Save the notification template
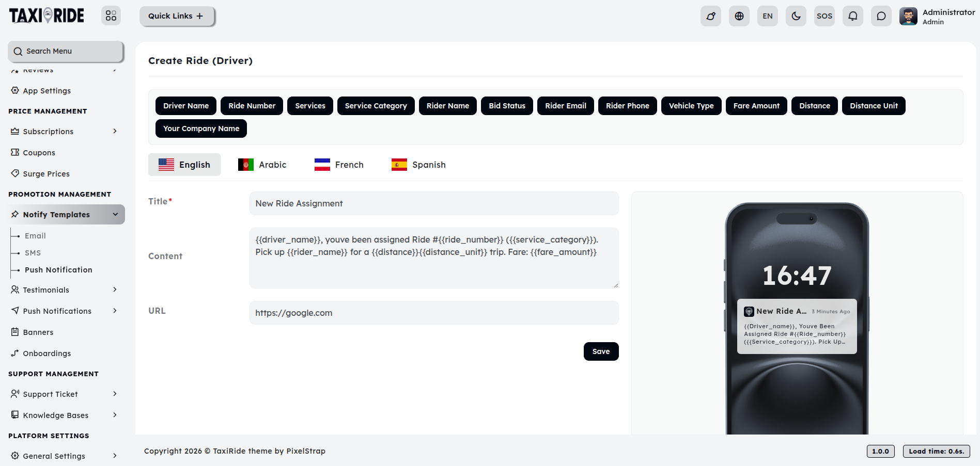 pos(601,351)
